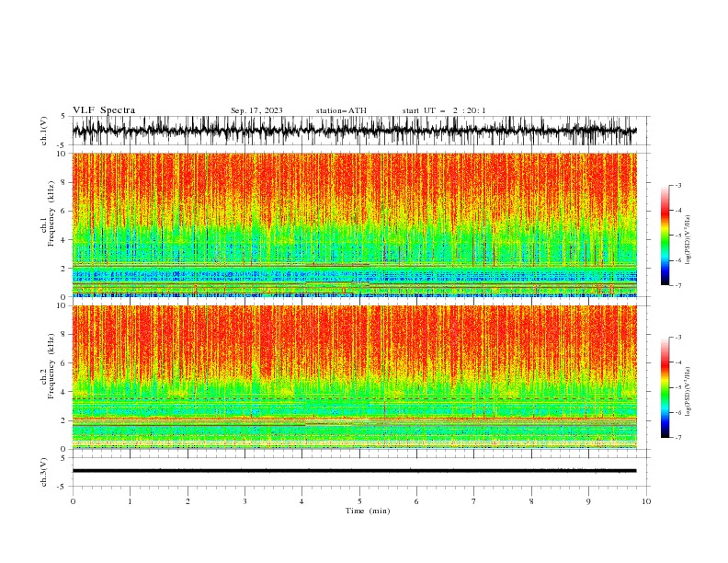Screen dimensions: 728x563
Task: Click the upper ch.1 PSD color bar
Action: (x=665, y=236)
